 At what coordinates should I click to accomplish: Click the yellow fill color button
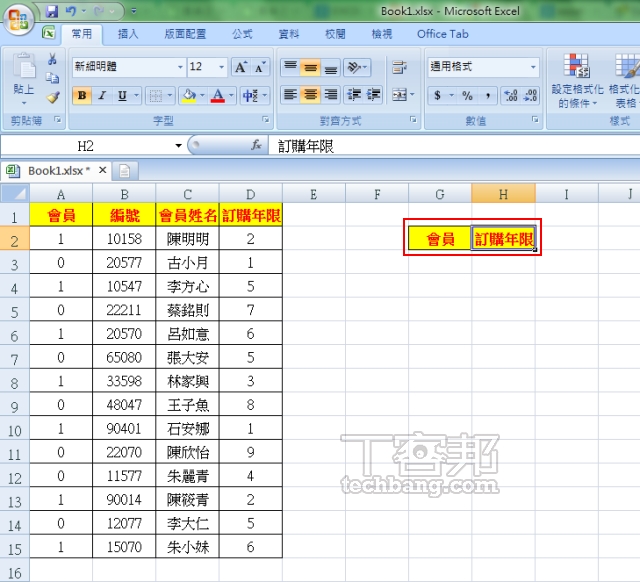coord(187,96)
